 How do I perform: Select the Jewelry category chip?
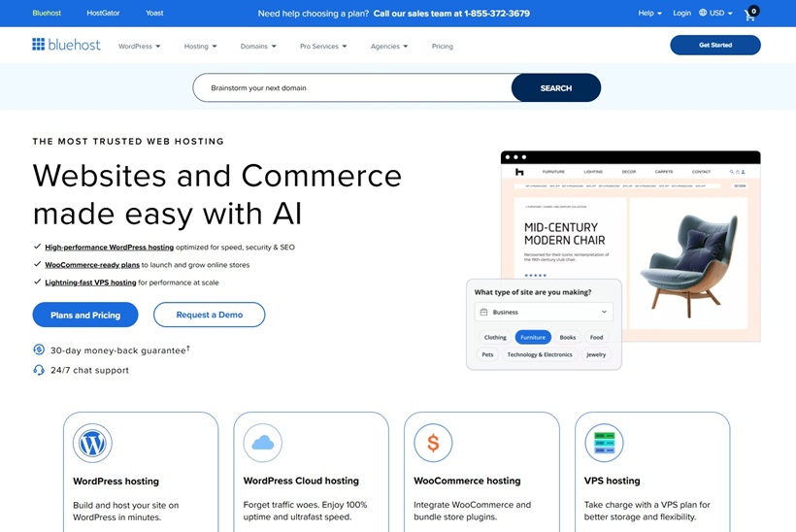(596, 354)
